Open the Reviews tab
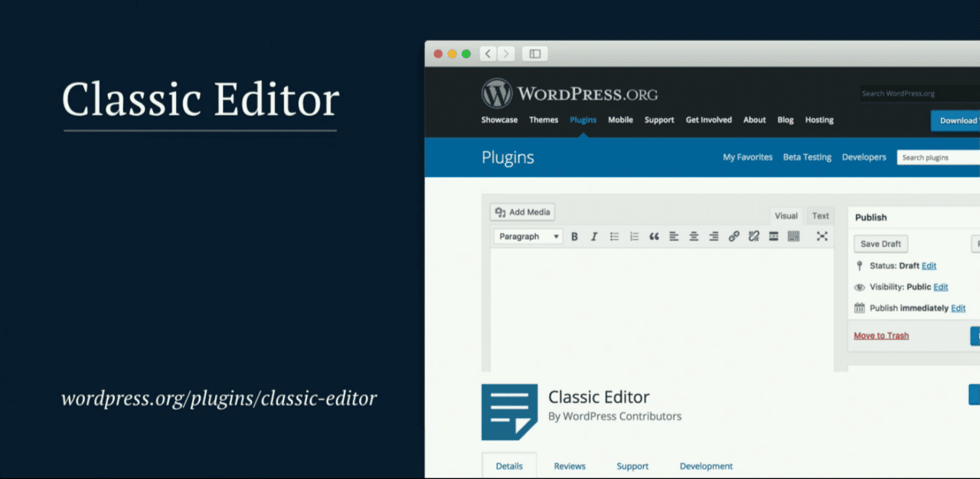Viewport: 980px width, 479px height. point(570,466)
